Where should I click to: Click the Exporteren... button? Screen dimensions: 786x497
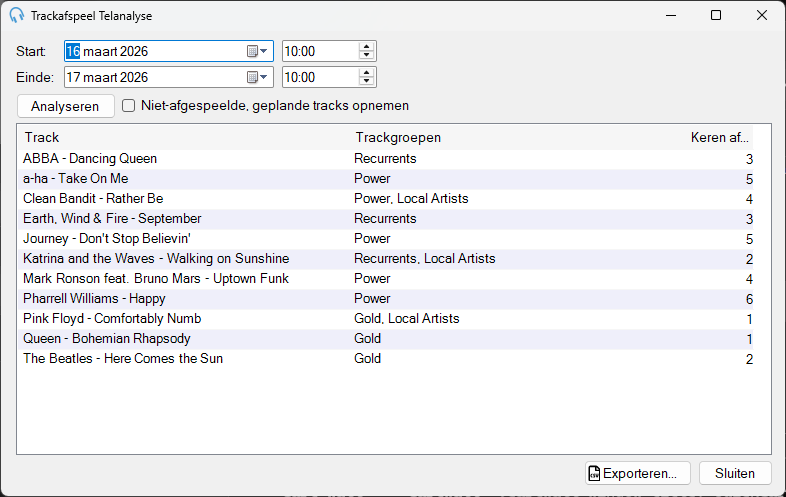point(638,473)
